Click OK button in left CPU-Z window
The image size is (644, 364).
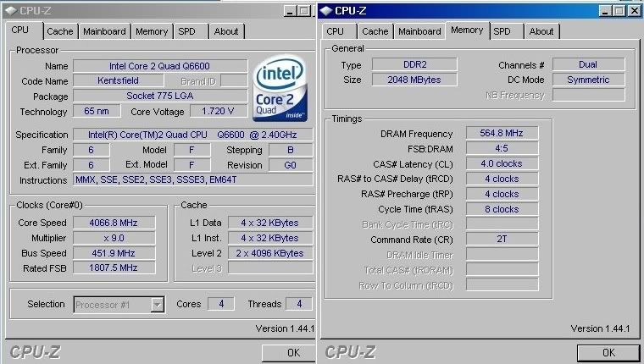point(289,352)
